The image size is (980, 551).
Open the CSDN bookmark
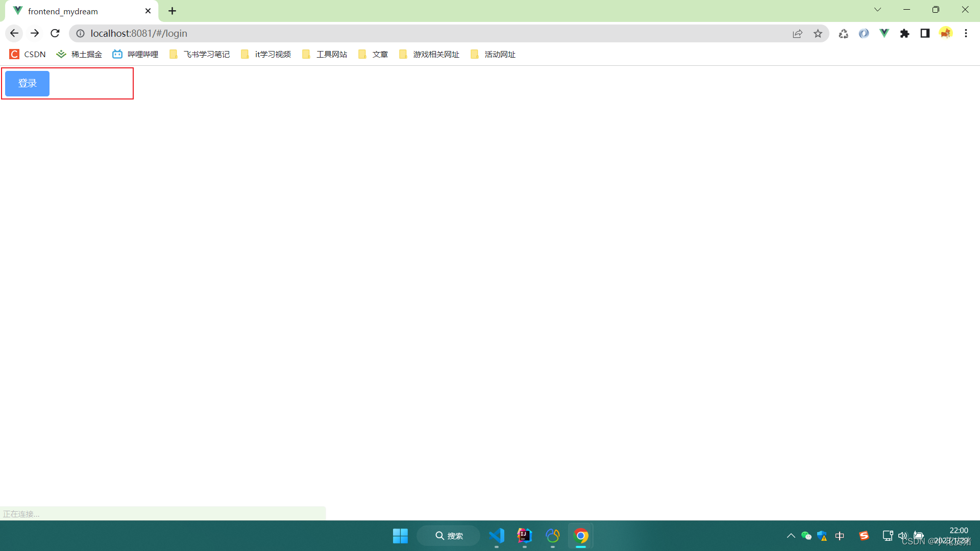coord(28,54)
